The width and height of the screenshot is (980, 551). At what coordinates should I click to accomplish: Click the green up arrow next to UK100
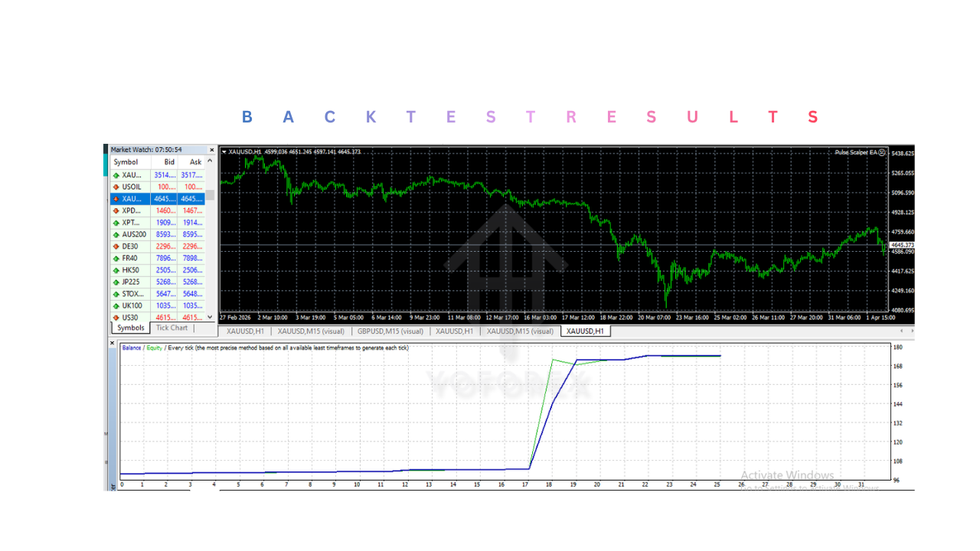coord(114,305)
